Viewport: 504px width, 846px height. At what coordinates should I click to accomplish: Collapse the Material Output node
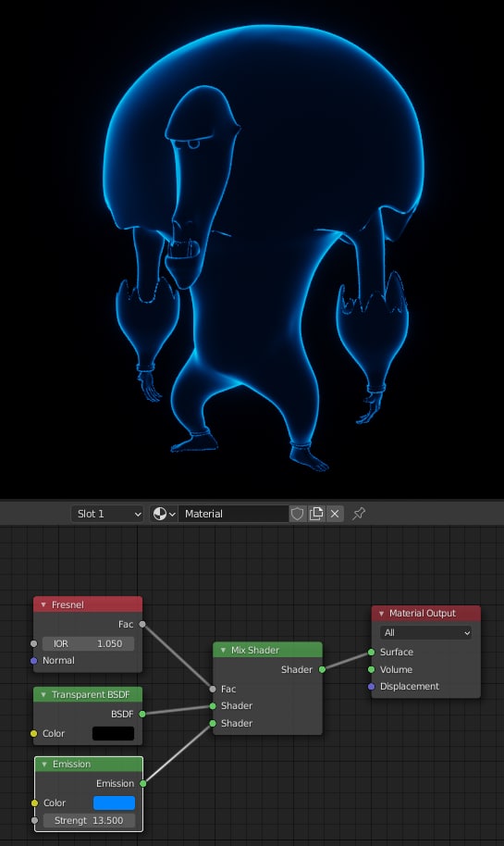tap(382, 614)
